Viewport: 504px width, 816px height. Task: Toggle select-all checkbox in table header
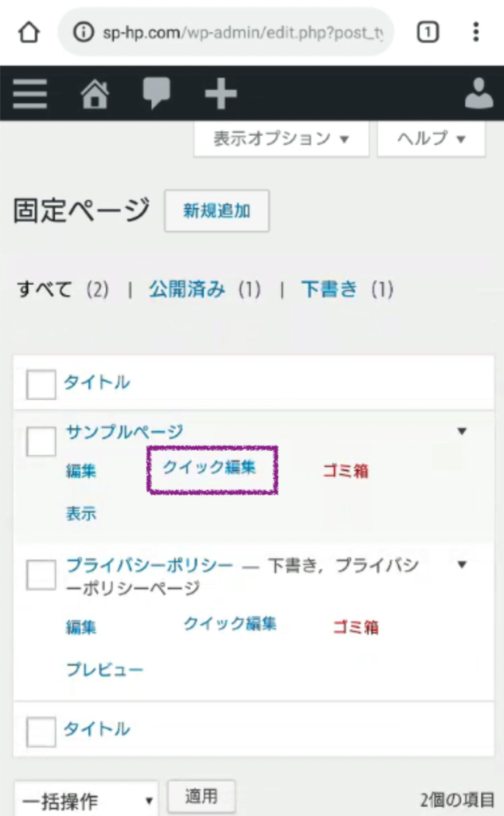point(41,383)
